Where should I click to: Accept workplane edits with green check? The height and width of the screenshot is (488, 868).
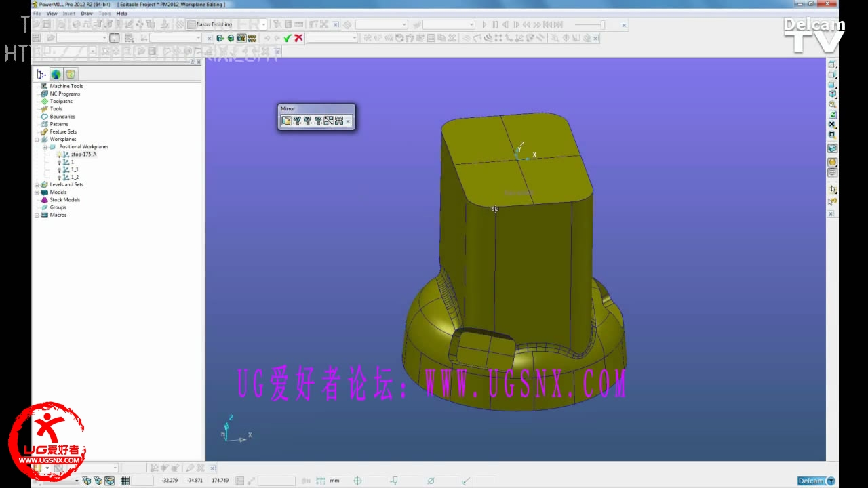point(287,38)
